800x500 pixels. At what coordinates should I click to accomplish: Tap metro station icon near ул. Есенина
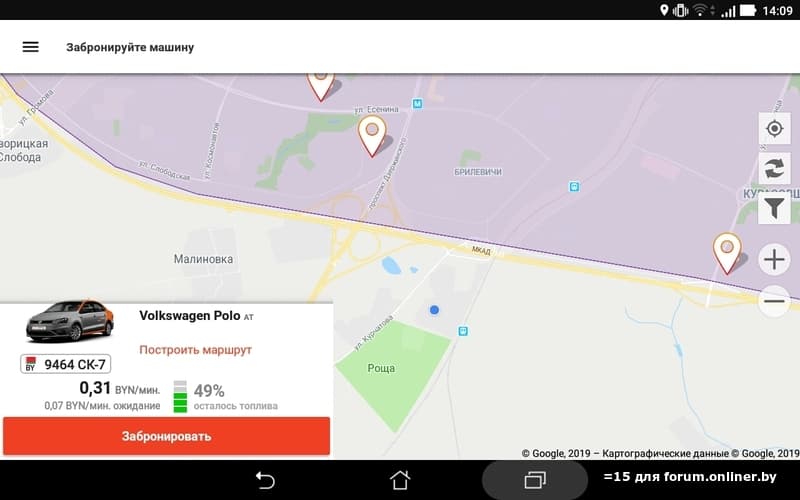[417, 104]
